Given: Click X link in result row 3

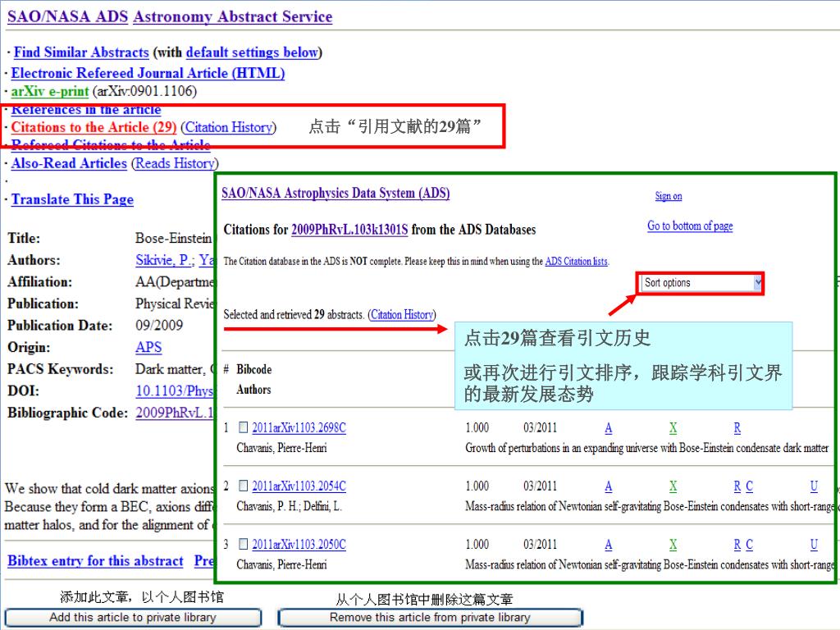Looking at the screenshot, I should [673, 545].
